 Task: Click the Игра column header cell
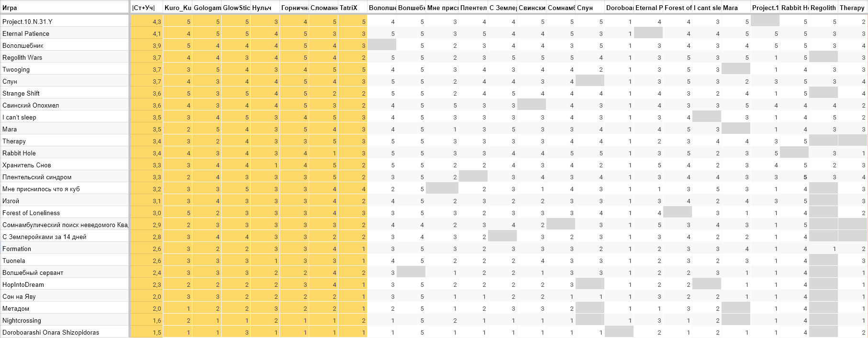(65, 8)
